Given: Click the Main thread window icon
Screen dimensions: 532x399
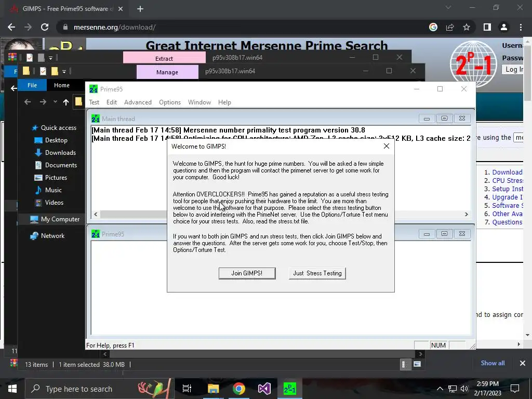Looking at the screenshot, I should coord(96,118).
